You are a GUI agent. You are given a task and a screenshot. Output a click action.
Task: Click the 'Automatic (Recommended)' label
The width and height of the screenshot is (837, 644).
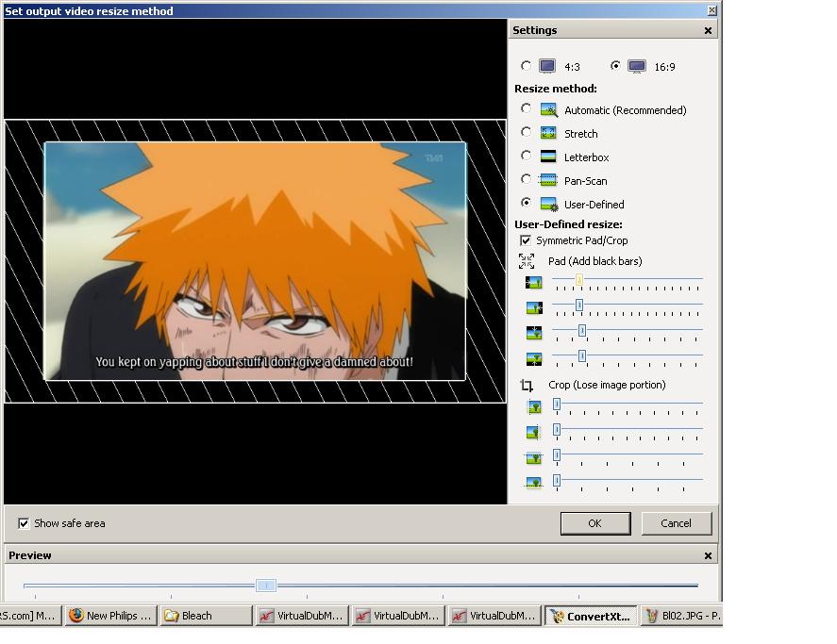tap(625, 110)
